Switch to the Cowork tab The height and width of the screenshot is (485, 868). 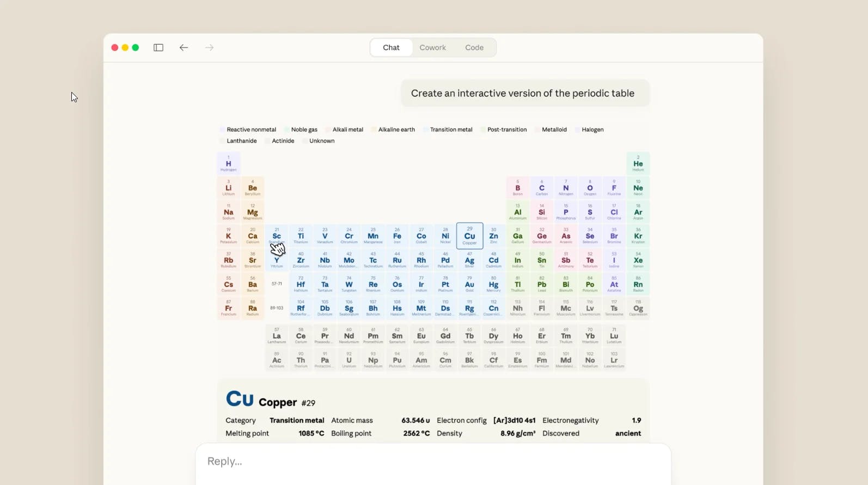(432, 47)
